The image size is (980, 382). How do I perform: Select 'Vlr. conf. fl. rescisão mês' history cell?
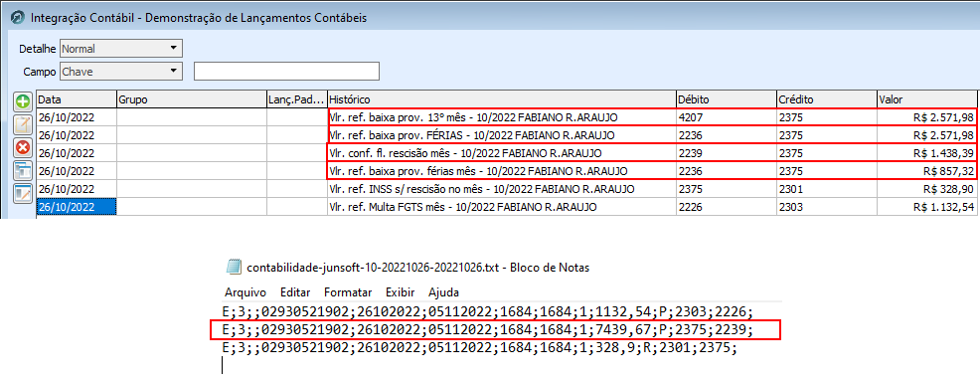[x=501, y=152]
